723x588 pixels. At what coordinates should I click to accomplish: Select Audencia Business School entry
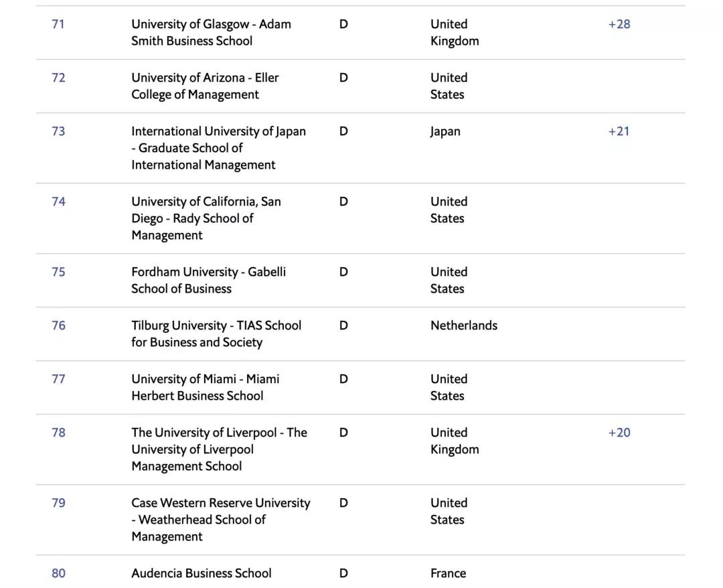click(x=201, y=573)
